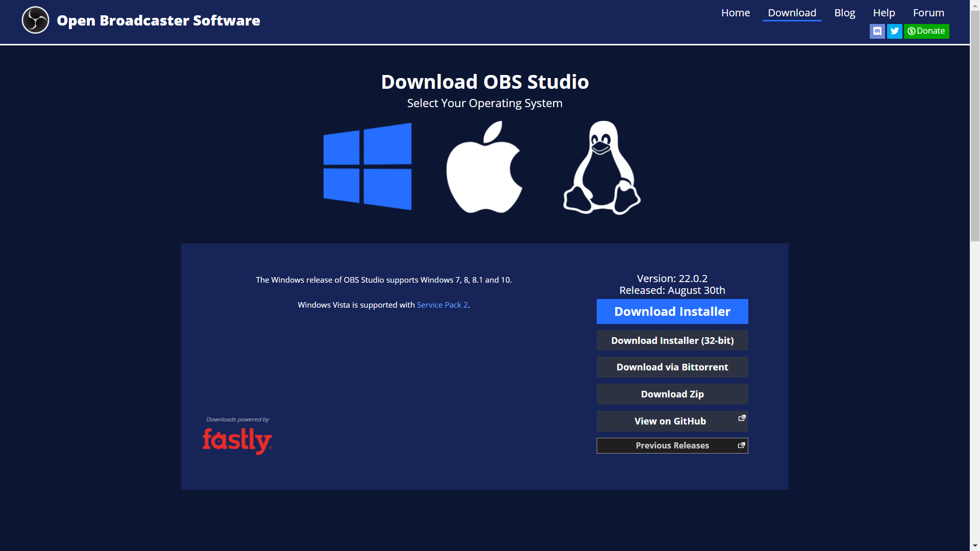Open the View on GitHub button
The image size is (980, 551).
672,421
